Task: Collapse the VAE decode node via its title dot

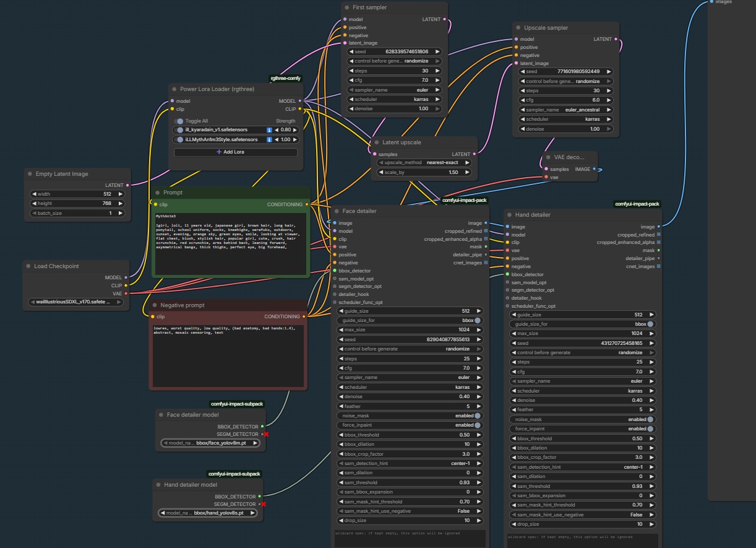Action: coord(548,157)
